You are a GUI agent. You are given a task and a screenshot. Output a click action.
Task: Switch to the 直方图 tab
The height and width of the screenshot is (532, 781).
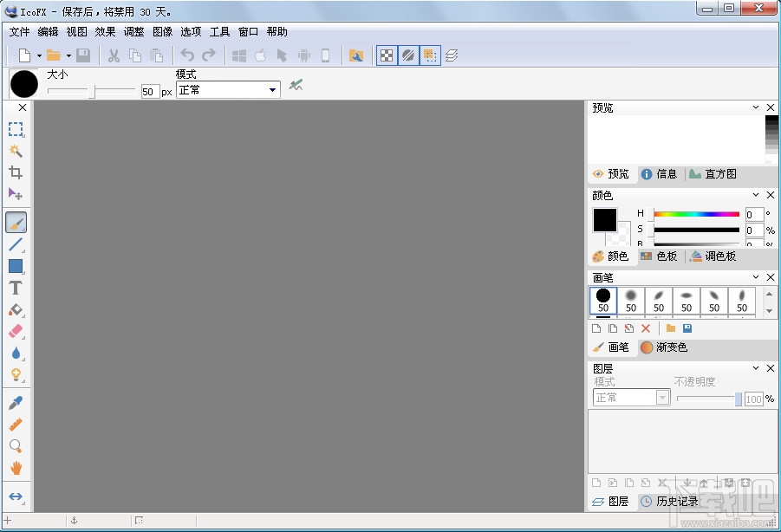pyautogui.click(x=713, y=173)
